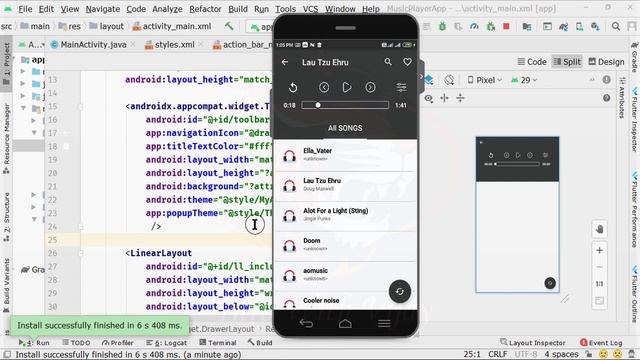Click the Search Everywhere magnifier icon

point(616,27)
